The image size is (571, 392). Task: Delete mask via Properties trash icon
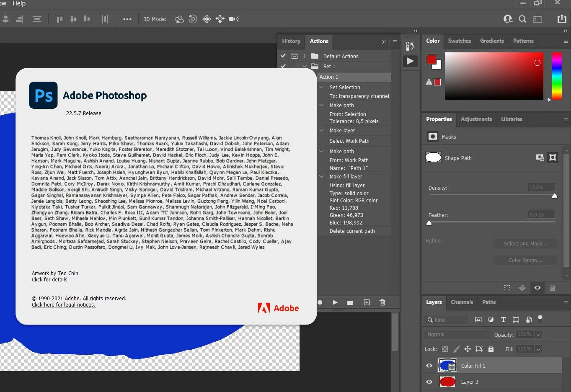(552, 288)
